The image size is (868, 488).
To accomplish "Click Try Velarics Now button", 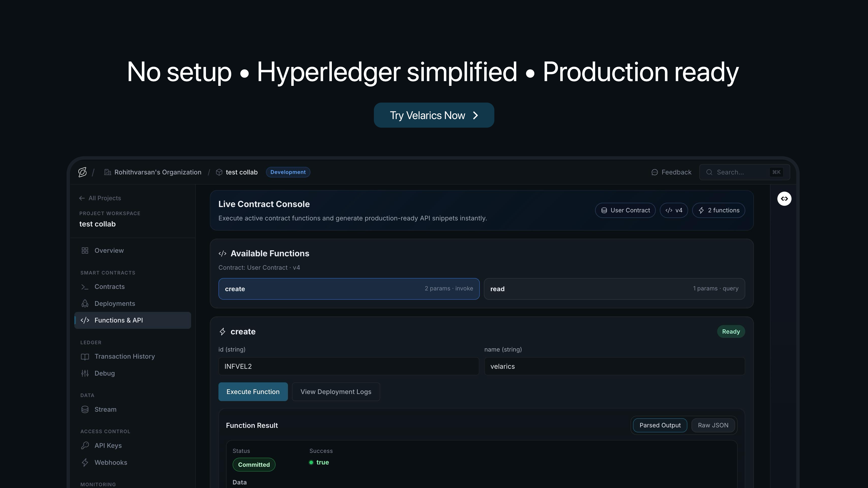I will pos(434,115).
